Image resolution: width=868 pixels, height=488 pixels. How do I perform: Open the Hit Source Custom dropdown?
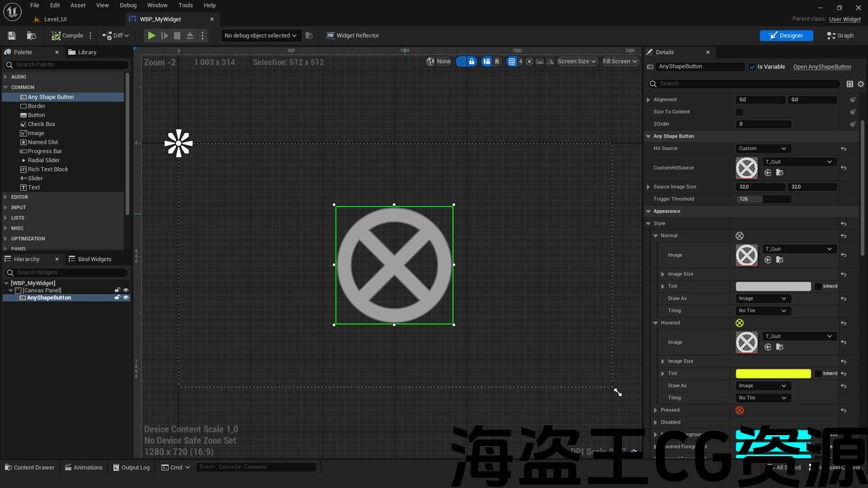pos(762,148)
